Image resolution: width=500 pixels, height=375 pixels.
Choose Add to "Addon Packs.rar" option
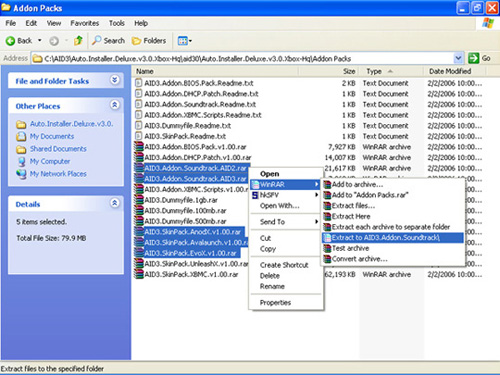pos(393,195)
